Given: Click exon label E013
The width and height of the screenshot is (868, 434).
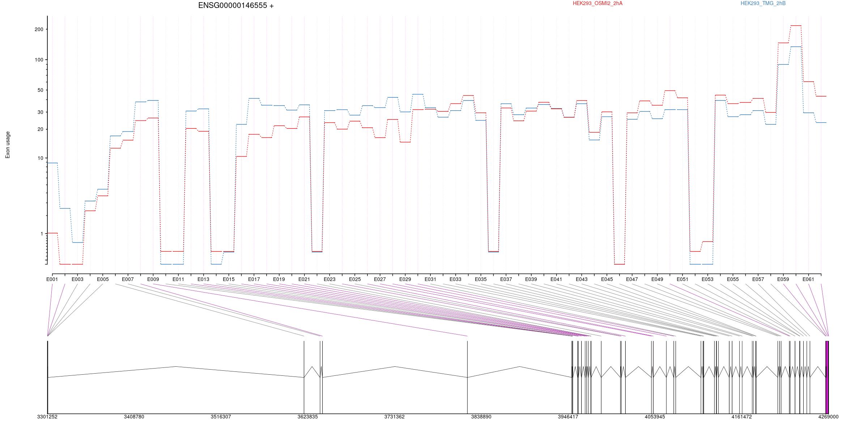Looking at the screenshot, I should click(x=203, y=279).
